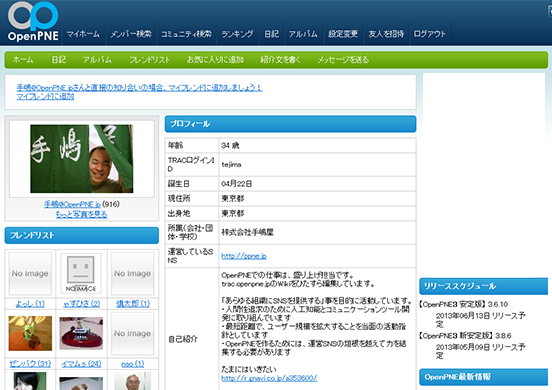Click the OpenPNE最新情報 header
The image size is (552, 390).
(x=483, y=377)
